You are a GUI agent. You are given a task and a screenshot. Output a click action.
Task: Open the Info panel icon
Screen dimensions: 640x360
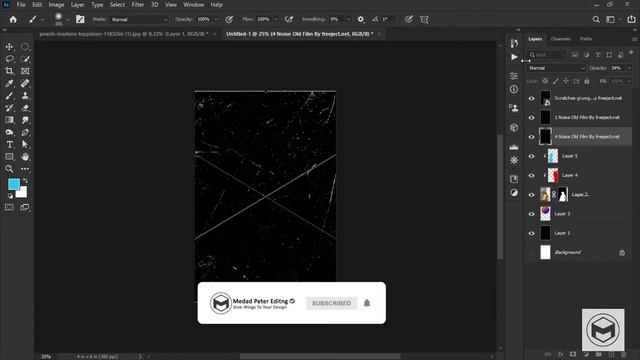pos(514,89)
